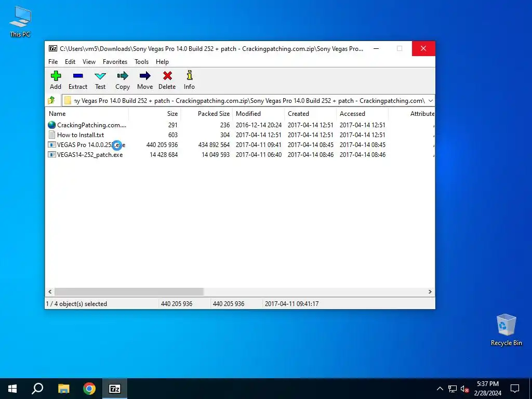Expand the address path dropdown

click(431, 100)
